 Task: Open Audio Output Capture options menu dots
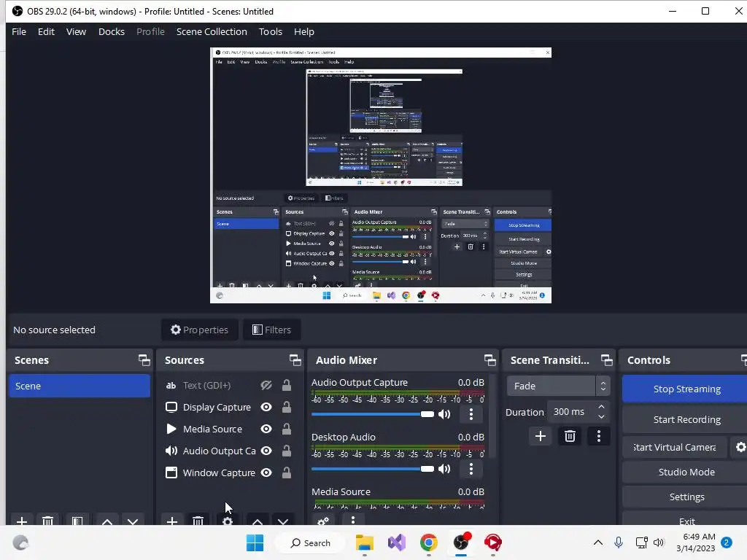[471, 414]
